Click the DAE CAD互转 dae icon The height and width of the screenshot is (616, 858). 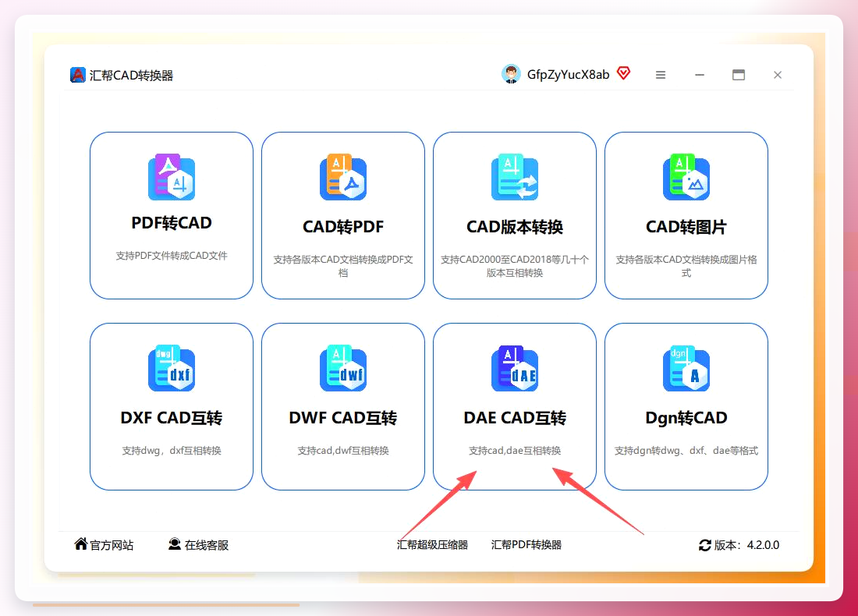[x=514, y=368]
